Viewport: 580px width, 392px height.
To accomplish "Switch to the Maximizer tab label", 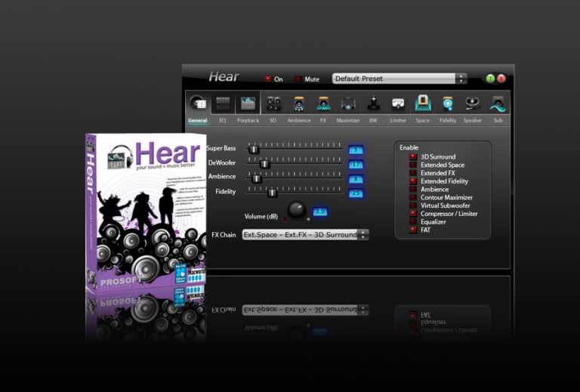I will 348,120.
